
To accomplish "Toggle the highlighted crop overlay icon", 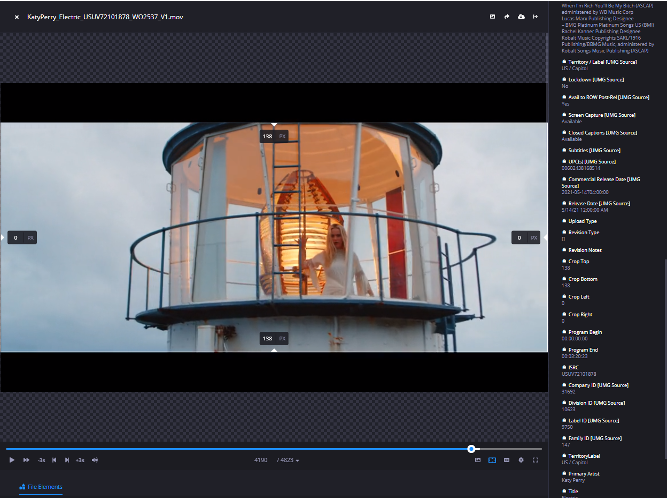I will pos(492,460).
